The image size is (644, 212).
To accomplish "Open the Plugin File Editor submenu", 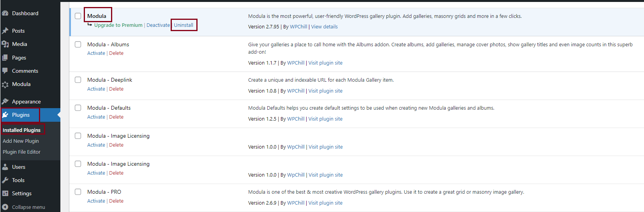I will (x=21, y=152).
